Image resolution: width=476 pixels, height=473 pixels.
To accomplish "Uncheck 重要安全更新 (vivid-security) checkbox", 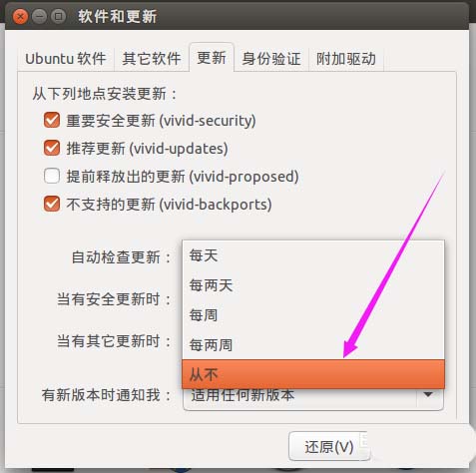I will (52, 120).
